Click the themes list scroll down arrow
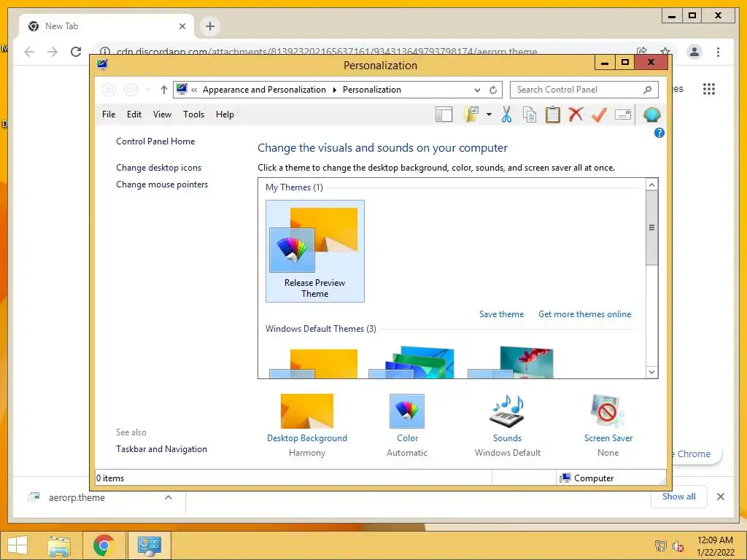Image resolution: width=747 pixels, height=560 pixels. (x=651, y=373)
